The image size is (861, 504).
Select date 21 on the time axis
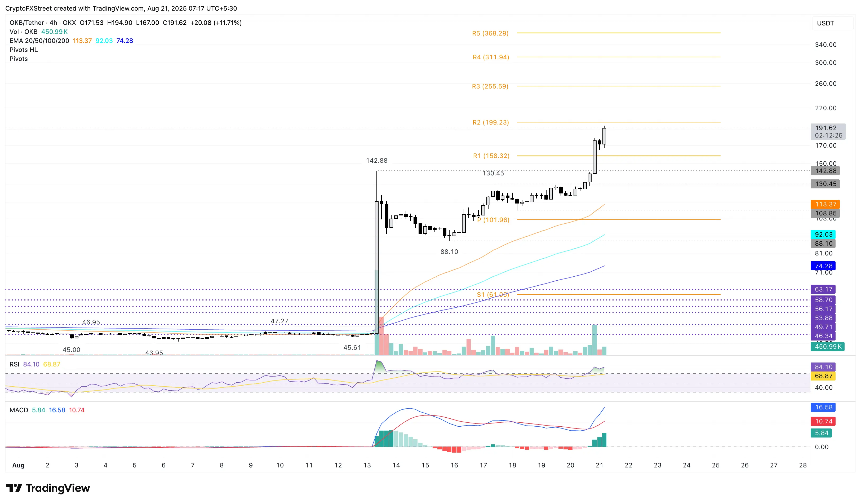point(599,465)
